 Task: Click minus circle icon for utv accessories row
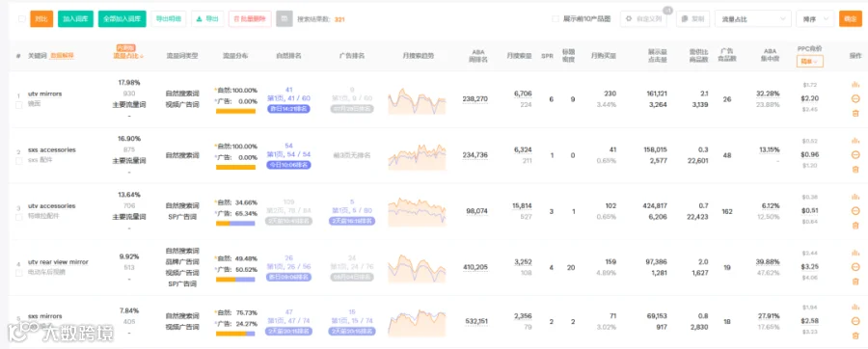click(855, 211)
